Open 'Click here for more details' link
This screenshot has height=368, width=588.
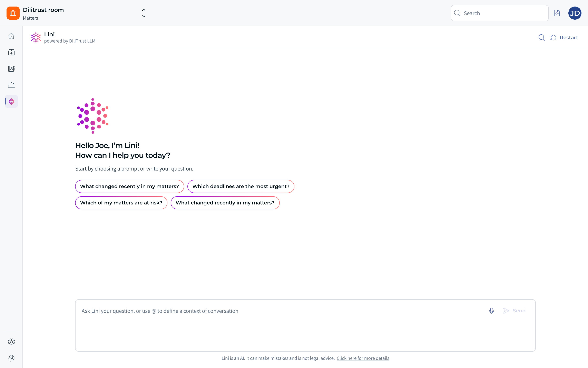click(363, 358)
